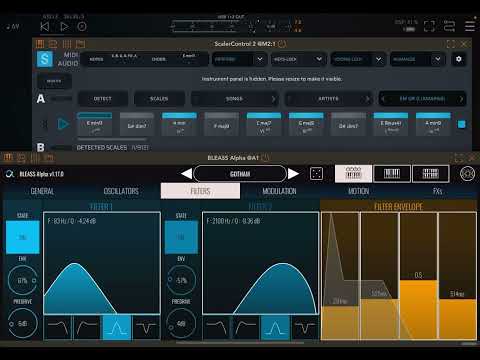Choose notch shape icon for Filter 2

305,328
